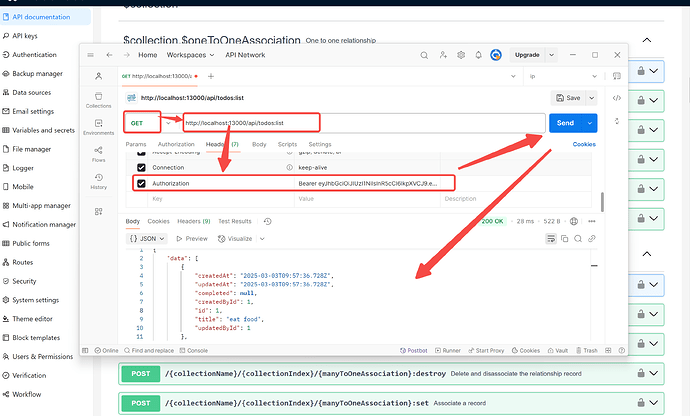Switch to request Authorization tab

pyautogui.click(x=176, y=144)
